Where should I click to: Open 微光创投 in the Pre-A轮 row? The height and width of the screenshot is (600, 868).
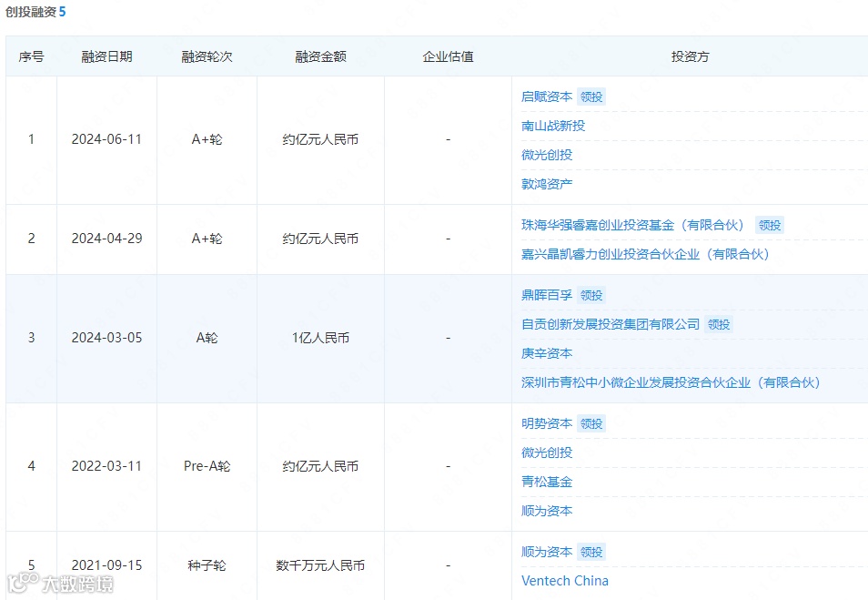[547, 453]
